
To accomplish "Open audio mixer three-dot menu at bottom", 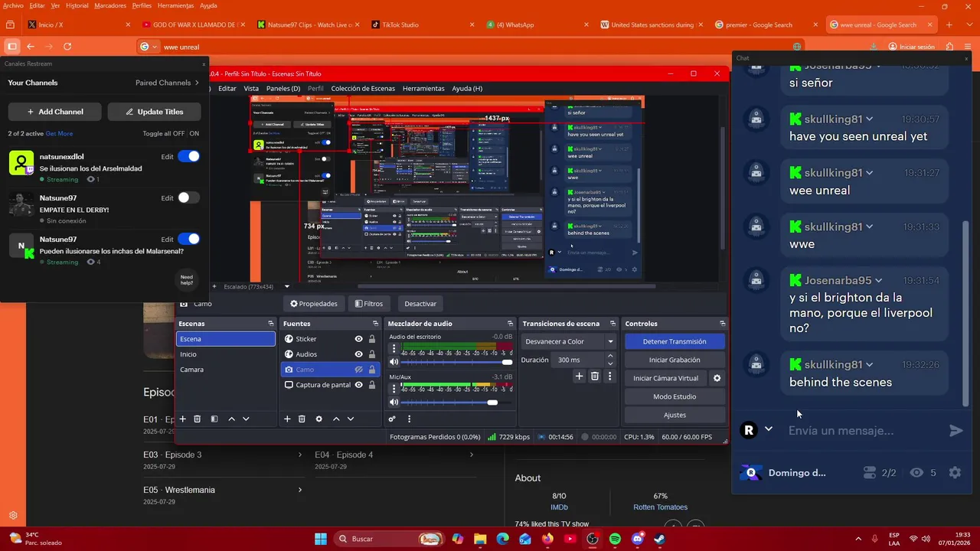I will coord(409,419).
